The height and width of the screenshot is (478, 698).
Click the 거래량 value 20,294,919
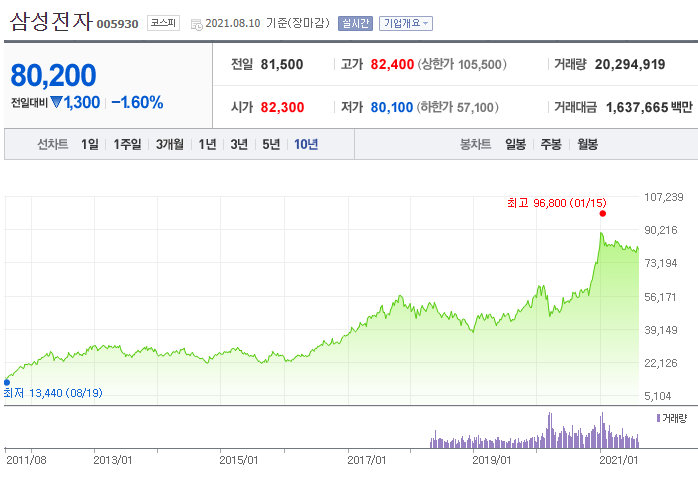(630, 65)
